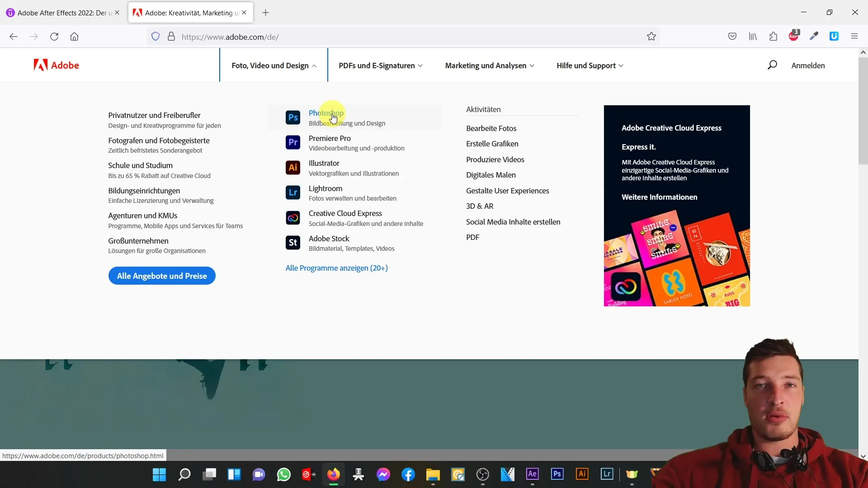This screenshot has height=488, width=868.
Task: Show site security padlock info
Action: click(x=171, y=37)
